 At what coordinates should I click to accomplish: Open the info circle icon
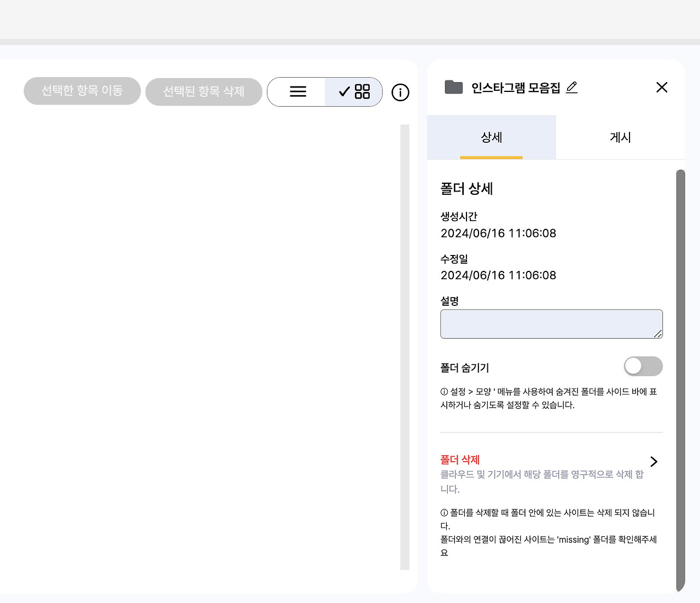pos(400,92)
